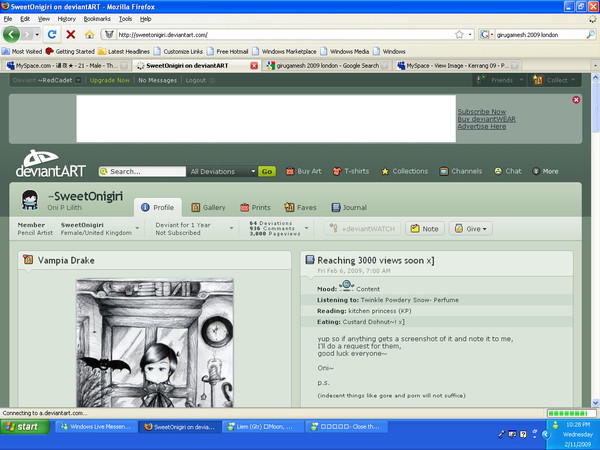600x450 pixels.
Task: Go back with Firefox back arrow
Action: 11,34
